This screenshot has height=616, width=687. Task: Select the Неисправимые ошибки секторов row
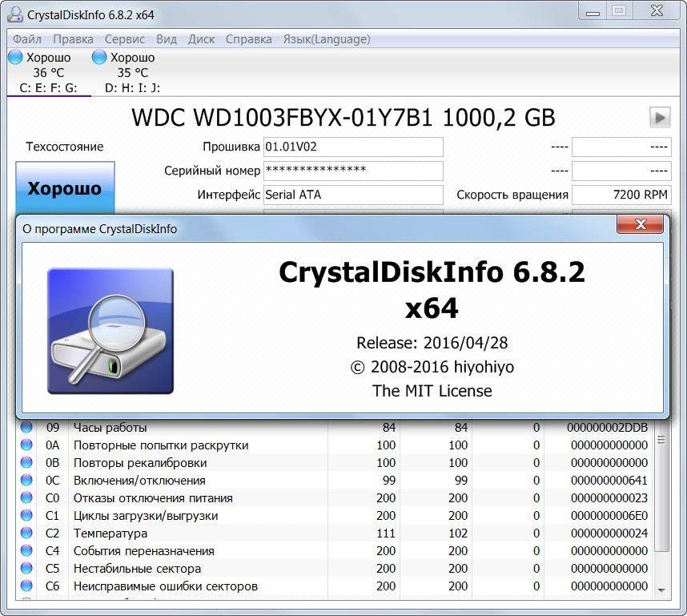pyautogui.click(x=335, y=586)
